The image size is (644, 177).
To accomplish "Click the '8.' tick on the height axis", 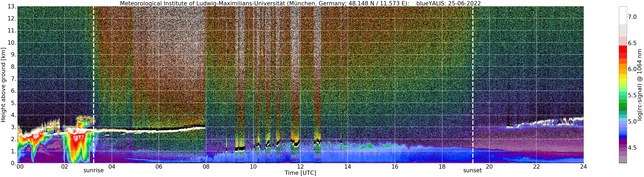I will 14,67.
